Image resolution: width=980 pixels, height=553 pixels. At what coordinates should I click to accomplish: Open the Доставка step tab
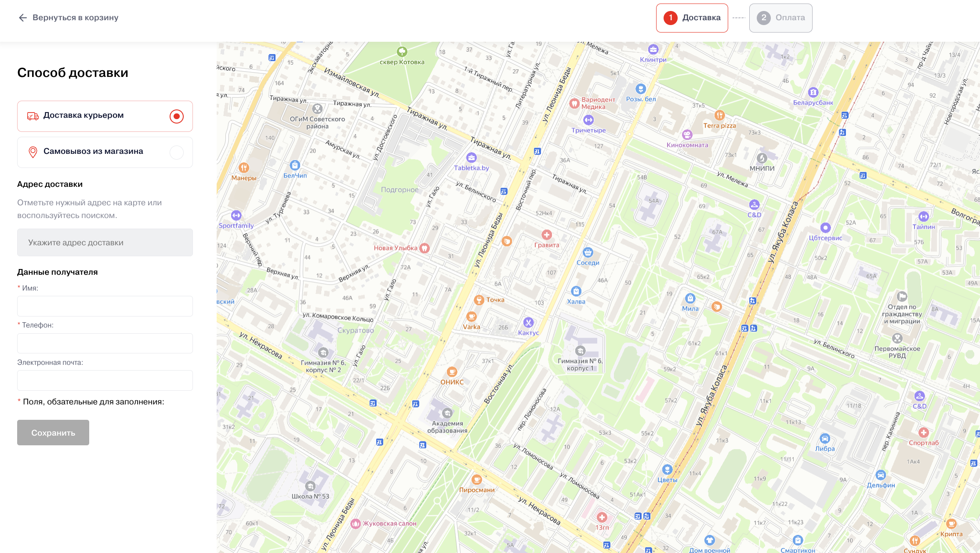[x=692, y=18]
